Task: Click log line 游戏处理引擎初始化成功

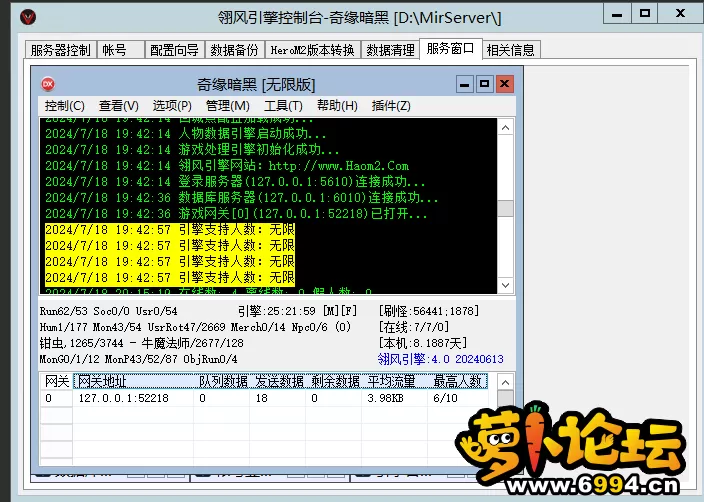Action: [192, 150]
